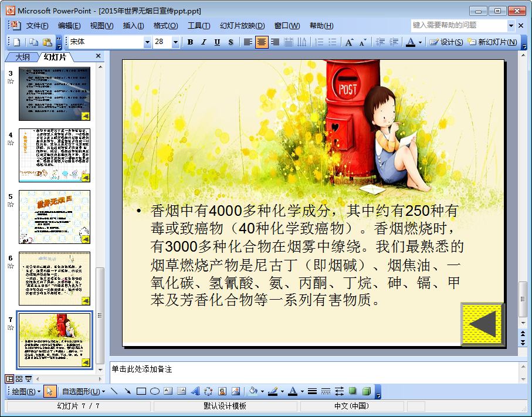Viewport: 532px width, 417px height.
Task: Select slide 6 thumbnail
Action: coord(55,279)
